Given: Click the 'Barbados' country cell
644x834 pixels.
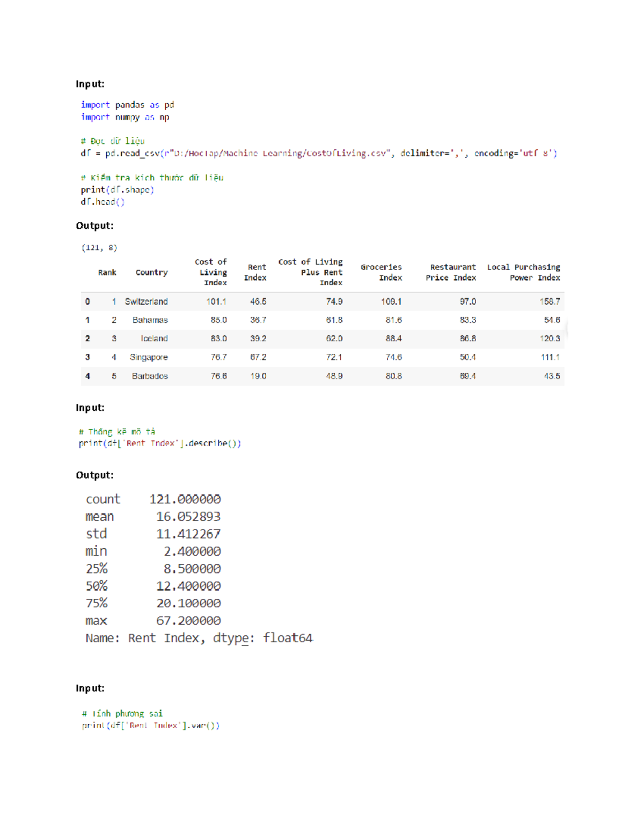Looking at the screenshot, I should [x=150, y=376].
